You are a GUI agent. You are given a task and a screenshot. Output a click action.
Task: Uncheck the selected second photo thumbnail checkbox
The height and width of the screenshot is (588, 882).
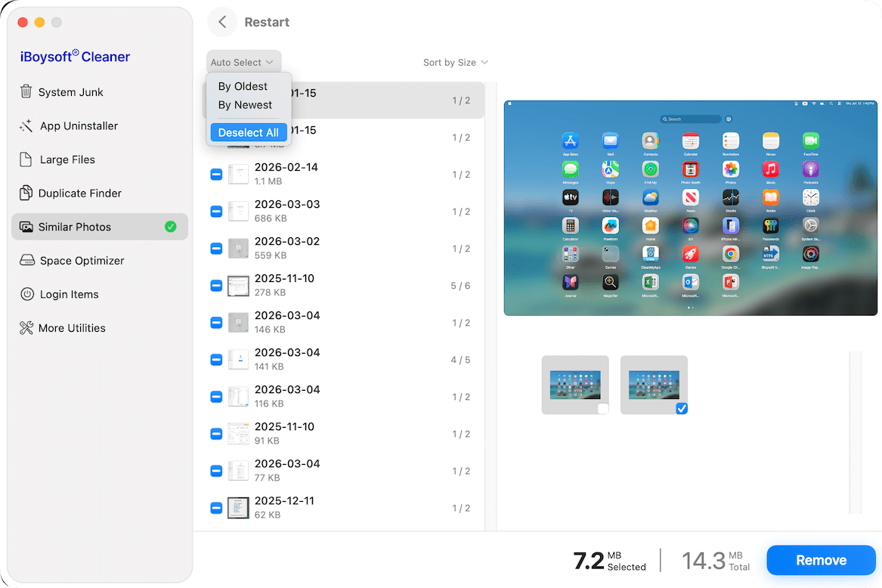click(x=681, y=408)
